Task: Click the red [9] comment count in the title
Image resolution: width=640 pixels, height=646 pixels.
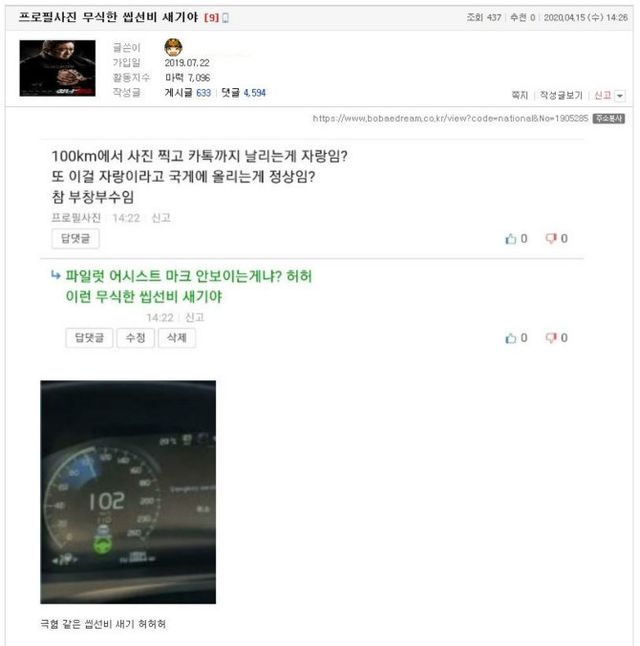Action: pos(211,18)
